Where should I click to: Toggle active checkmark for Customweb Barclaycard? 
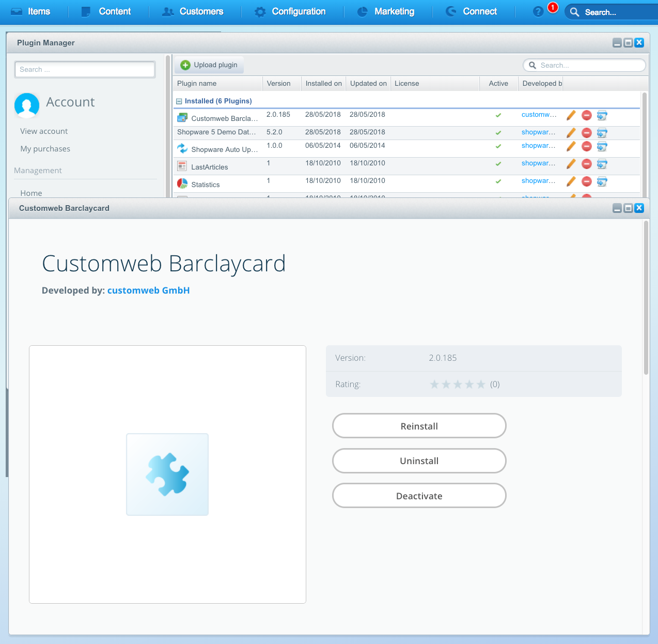click(498, 115)
